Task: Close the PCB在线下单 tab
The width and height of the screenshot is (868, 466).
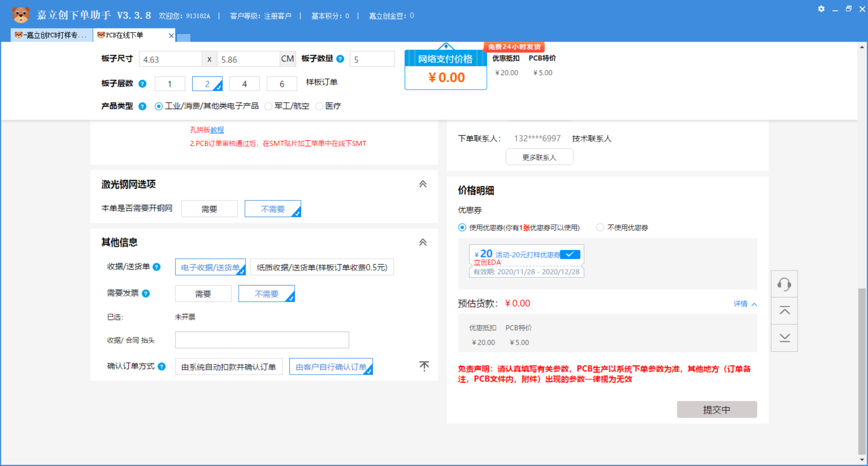Action: coord(171,35)
